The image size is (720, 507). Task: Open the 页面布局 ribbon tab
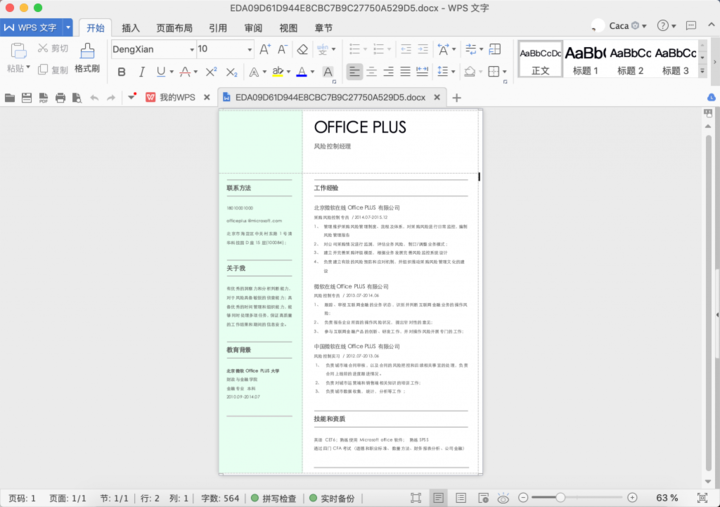click(174, 28)
